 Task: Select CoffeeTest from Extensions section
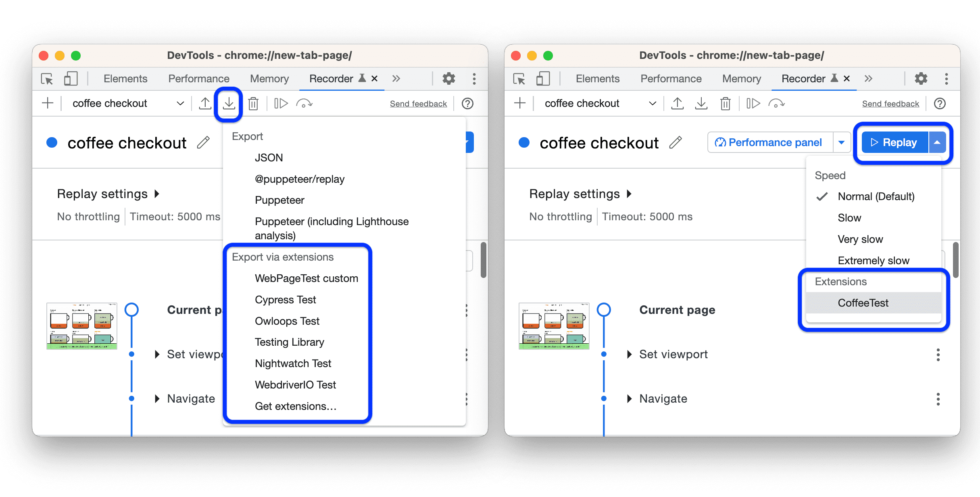[863, 303]
